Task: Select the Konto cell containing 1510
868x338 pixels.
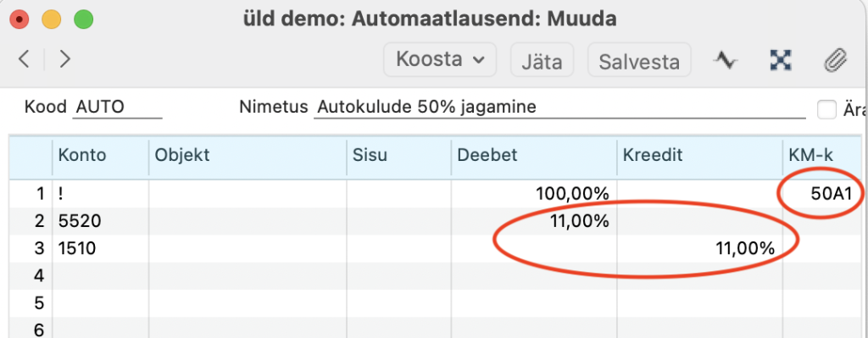Action: coord(100,248)
